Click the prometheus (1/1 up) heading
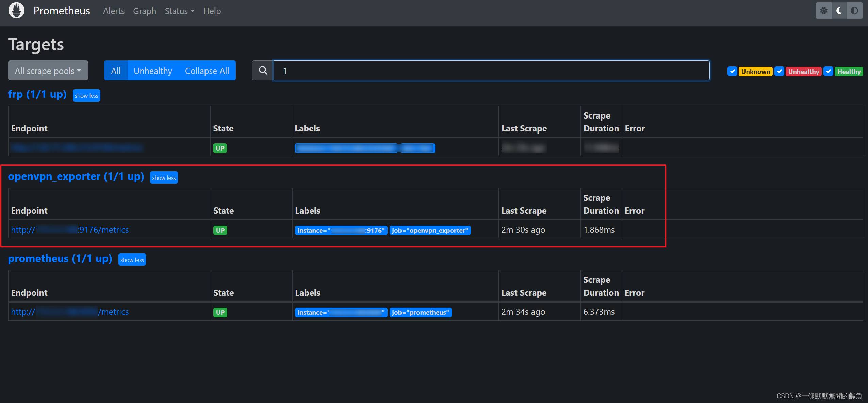This screenshot has width=868, height=403. (x=60, y=259)
